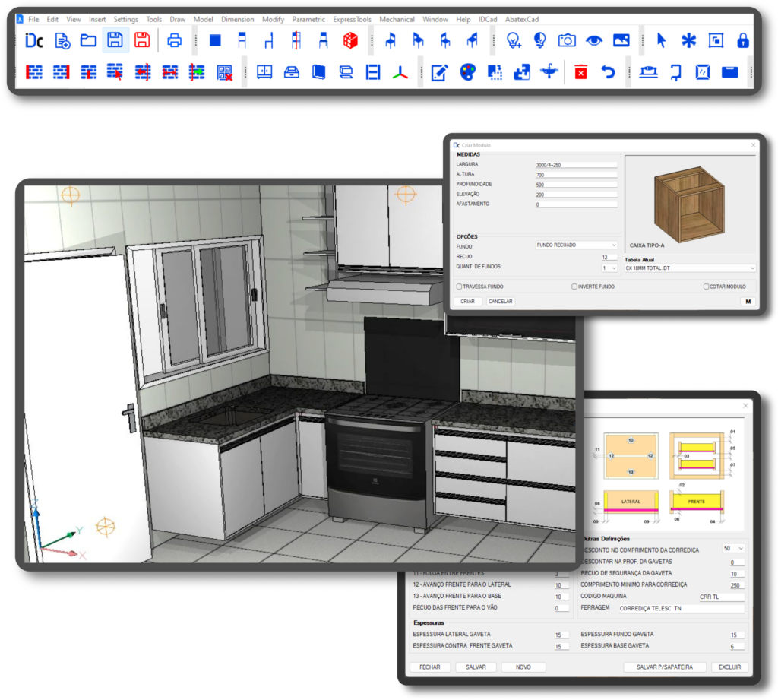
Task: Click the add light bulb icon
Action: 514,40
